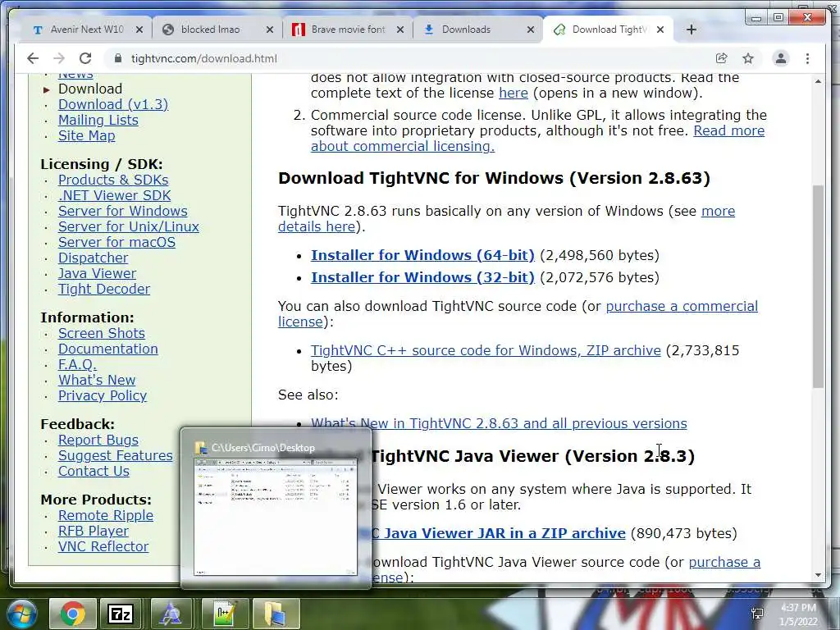Open Server for macOS link
Viewport: 840px width, 630px height.
coord(116,242)
